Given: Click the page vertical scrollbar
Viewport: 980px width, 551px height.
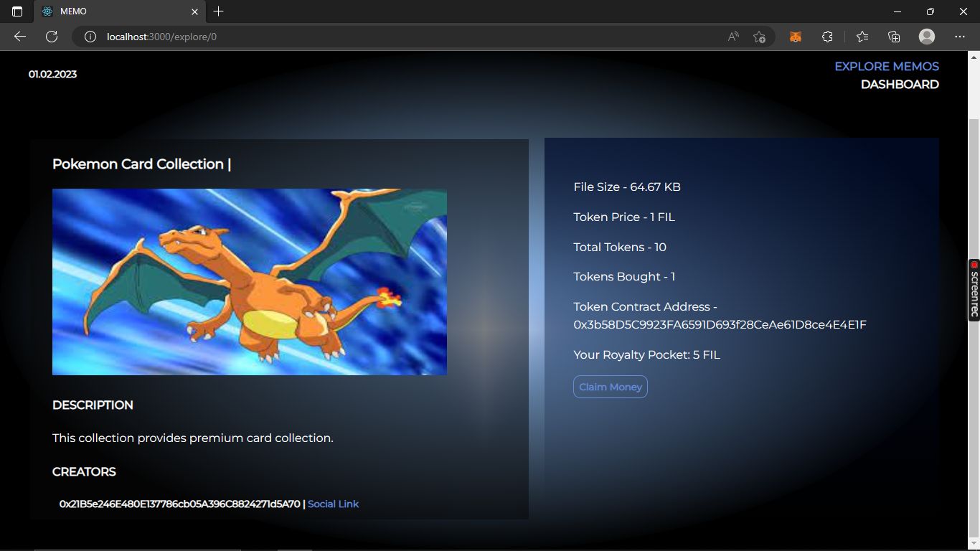Looking at the screenshot, I should [x=974, y=329].
